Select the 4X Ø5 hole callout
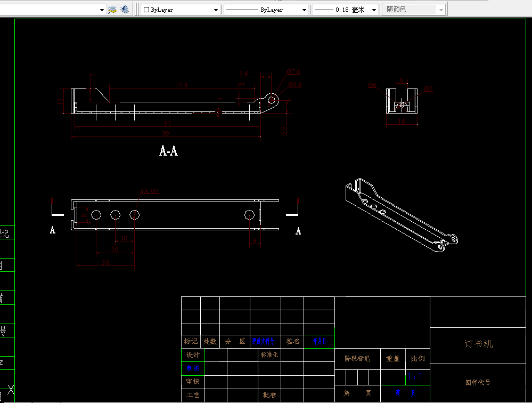This screenshot has width=532, height=403. click(x=150, y=191)
